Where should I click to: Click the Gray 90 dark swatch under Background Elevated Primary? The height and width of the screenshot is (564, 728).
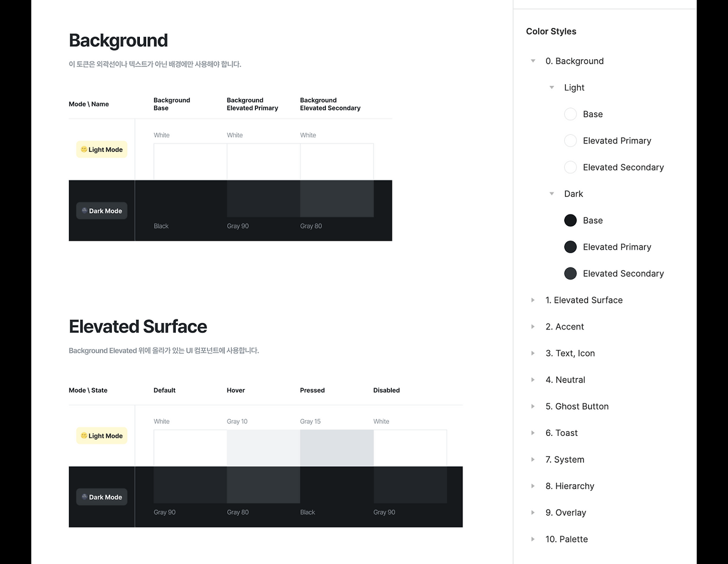(x=263, y=199)
